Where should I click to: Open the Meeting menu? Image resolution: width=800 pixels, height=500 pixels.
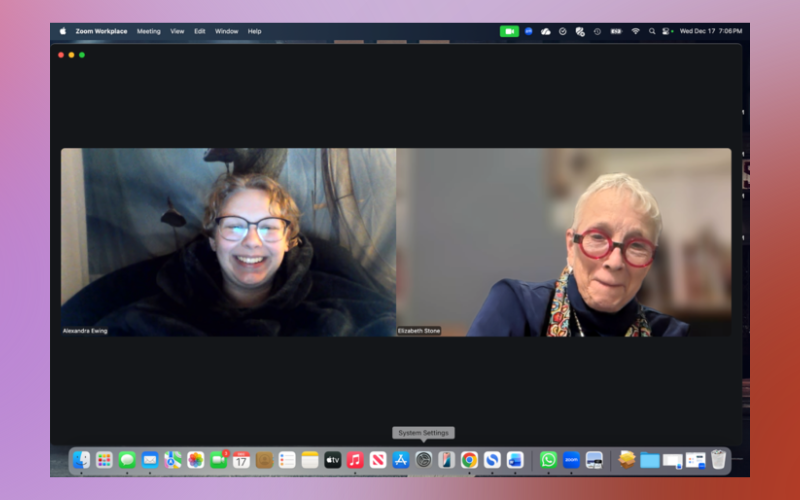click(x=148, y=31)
